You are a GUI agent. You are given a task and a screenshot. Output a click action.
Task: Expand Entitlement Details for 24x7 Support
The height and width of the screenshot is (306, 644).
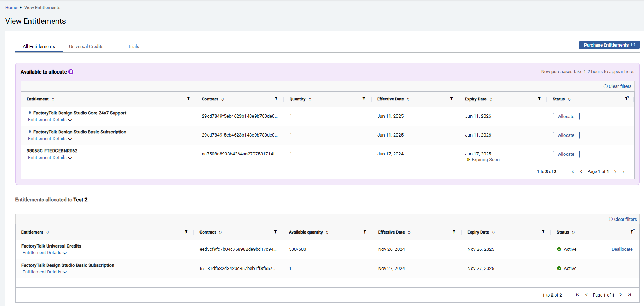[50, 120]
